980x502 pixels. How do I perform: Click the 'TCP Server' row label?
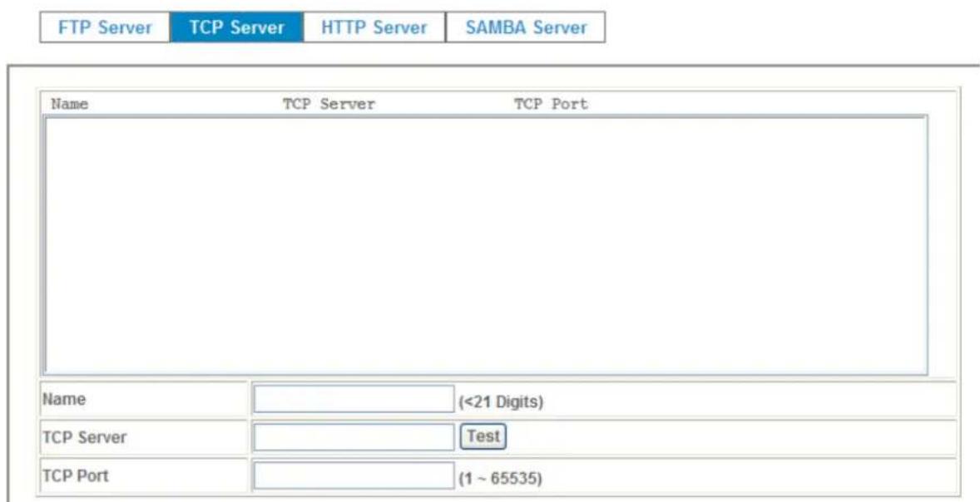coord(84,438)
